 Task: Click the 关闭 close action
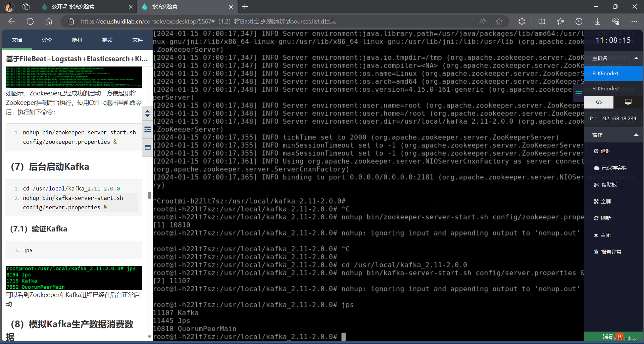tap(602, 235)
